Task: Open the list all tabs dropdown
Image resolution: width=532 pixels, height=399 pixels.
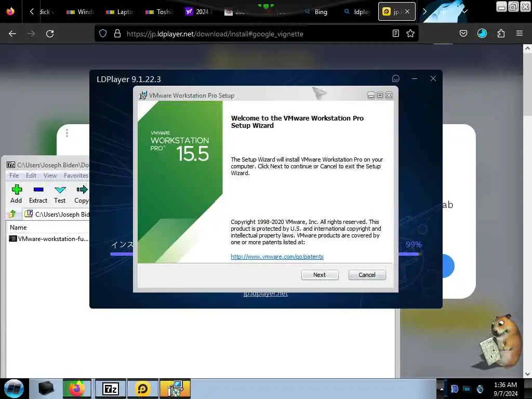Action: (x=465, y=11)
